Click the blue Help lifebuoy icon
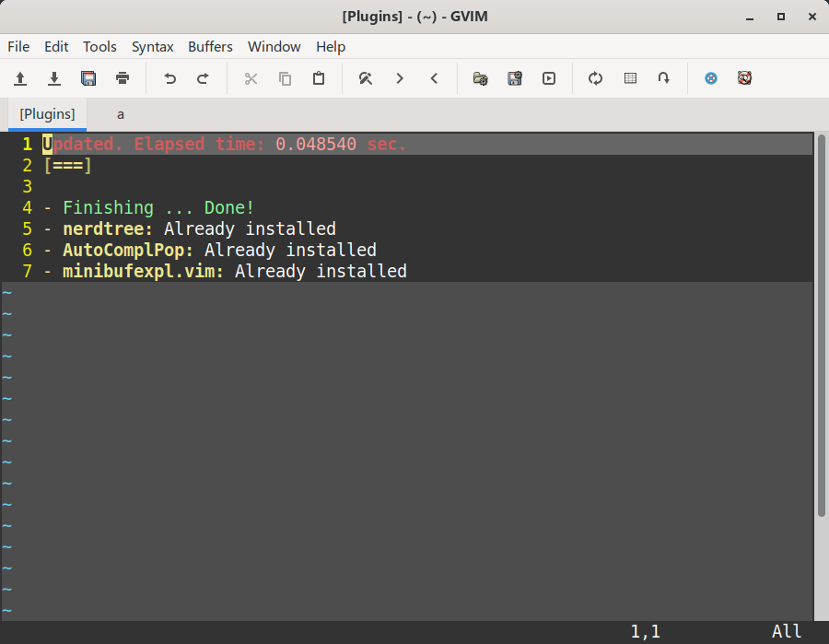Viewport: 829px width, 644px height. [711, 79]
